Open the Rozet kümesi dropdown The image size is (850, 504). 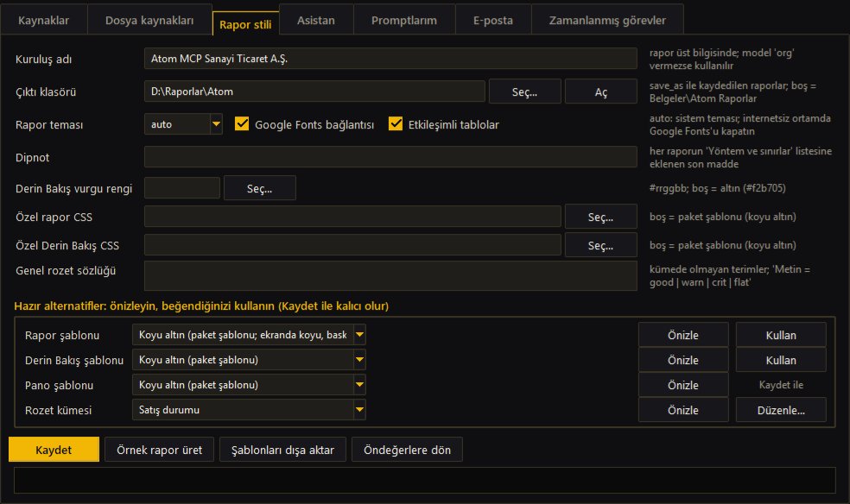pyautogui.click(x=358, y=409)
